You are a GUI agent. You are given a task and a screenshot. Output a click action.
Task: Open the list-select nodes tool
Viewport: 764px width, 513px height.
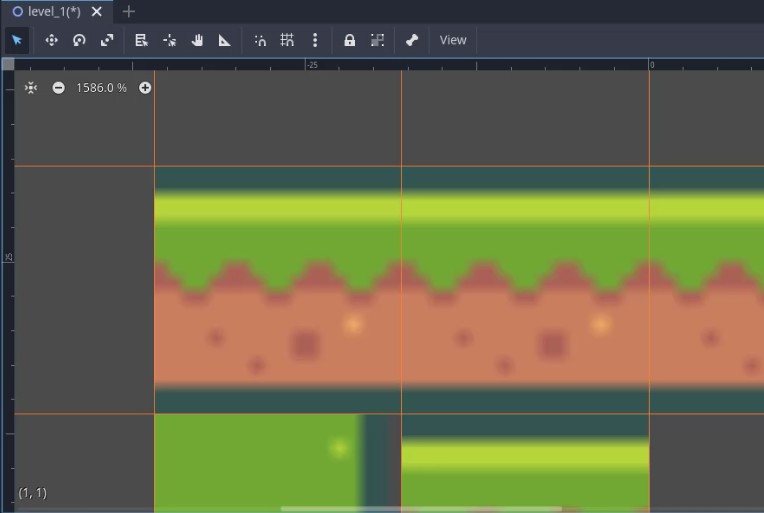[x=141, y=40]
